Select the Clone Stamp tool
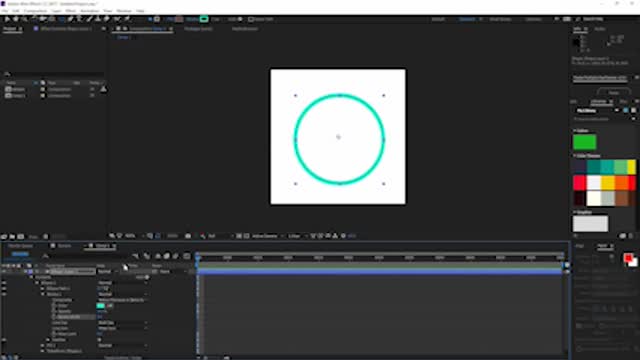The height and width of the screenshot is (360, 640). pyautogui.click(x=98, y=19)
